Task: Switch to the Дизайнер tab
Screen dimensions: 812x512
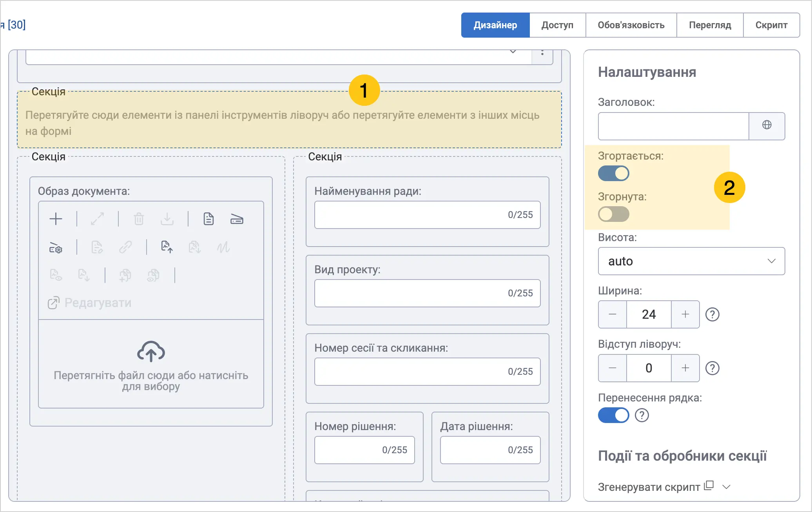Action: [x=495, y=25]
